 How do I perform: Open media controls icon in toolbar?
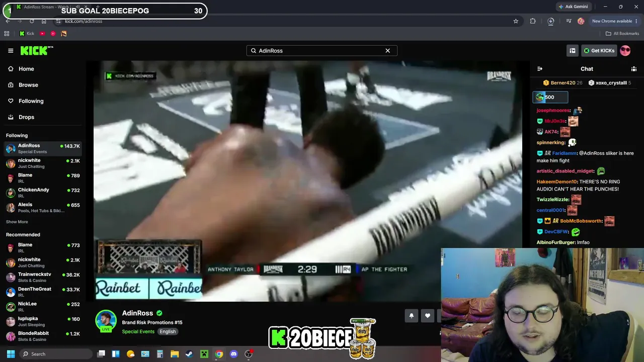coord(569,21)
